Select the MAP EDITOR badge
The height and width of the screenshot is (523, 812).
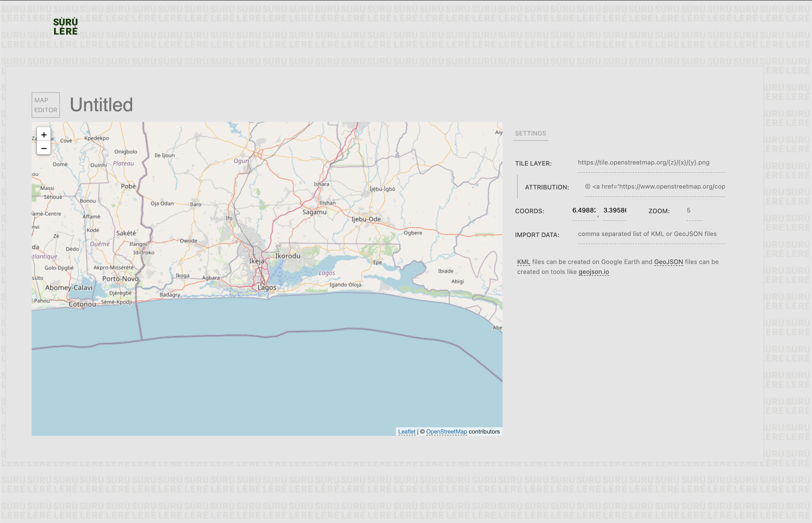click(x=46, y=105)
